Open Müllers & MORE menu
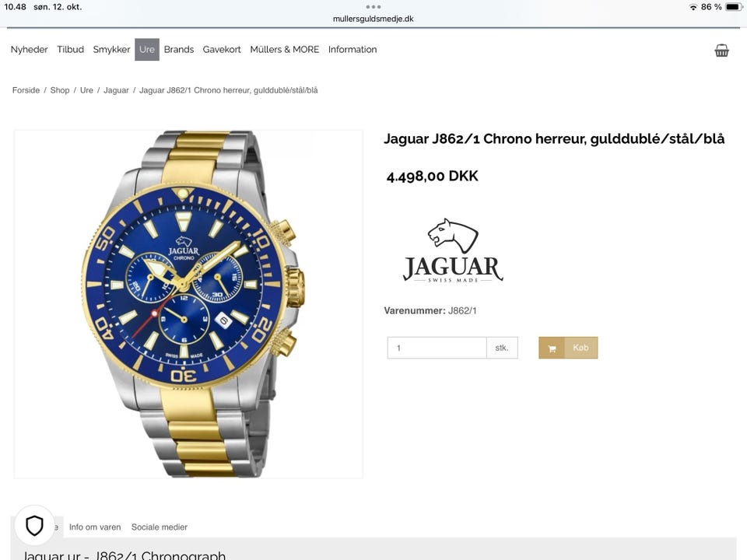The width and height of the screenshot is (747, 560). [285, 50]
